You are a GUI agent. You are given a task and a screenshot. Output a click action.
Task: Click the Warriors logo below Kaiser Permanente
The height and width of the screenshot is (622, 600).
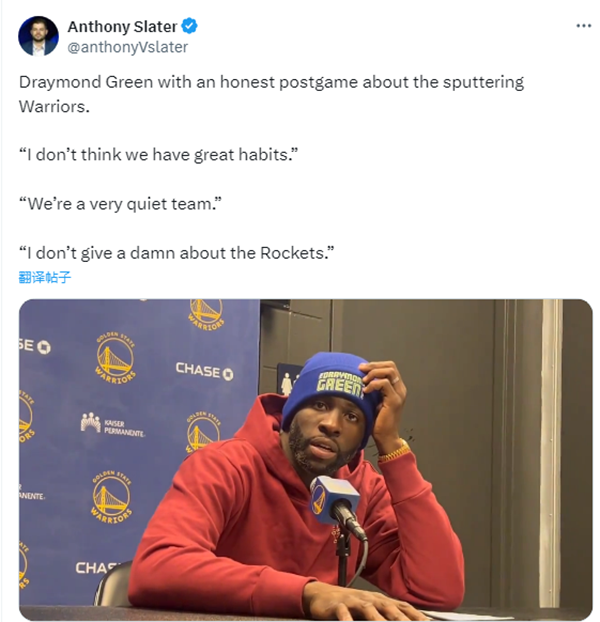pos(112,497)
